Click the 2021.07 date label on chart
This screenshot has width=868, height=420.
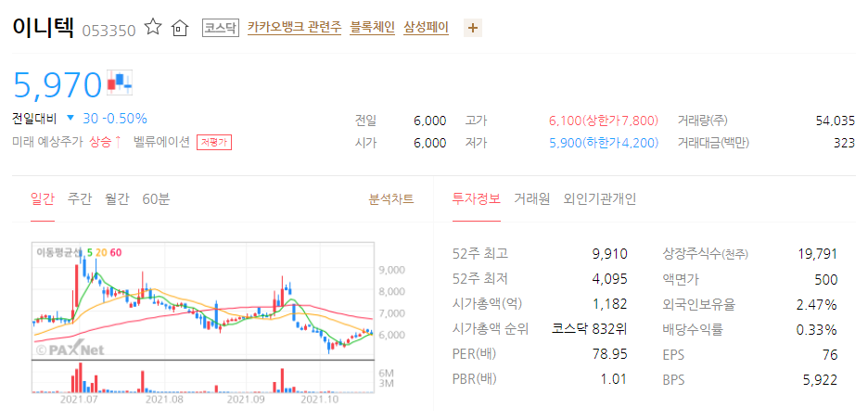point(78,399)
